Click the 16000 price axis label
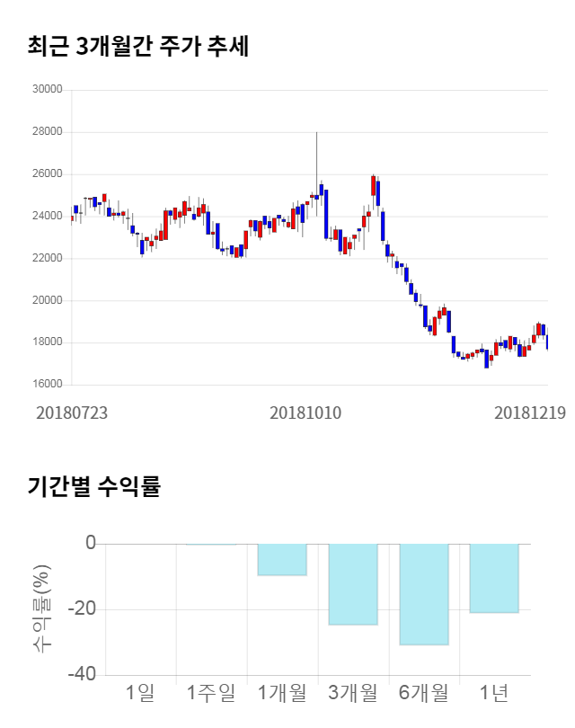Image resolution: width=575 pixels, height=728 pixels. pyautogui.click(x=46, y=385)
